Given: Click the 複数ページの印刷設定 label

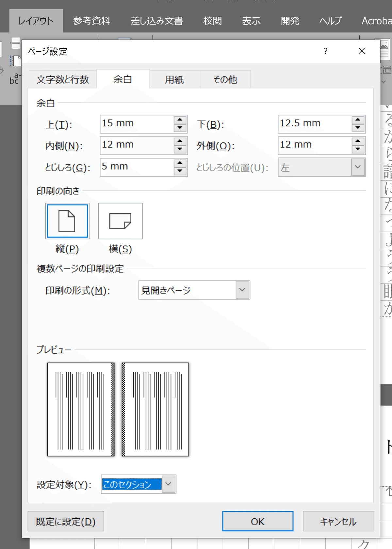Looking at the screenshot, I should [x=80, y=268].
